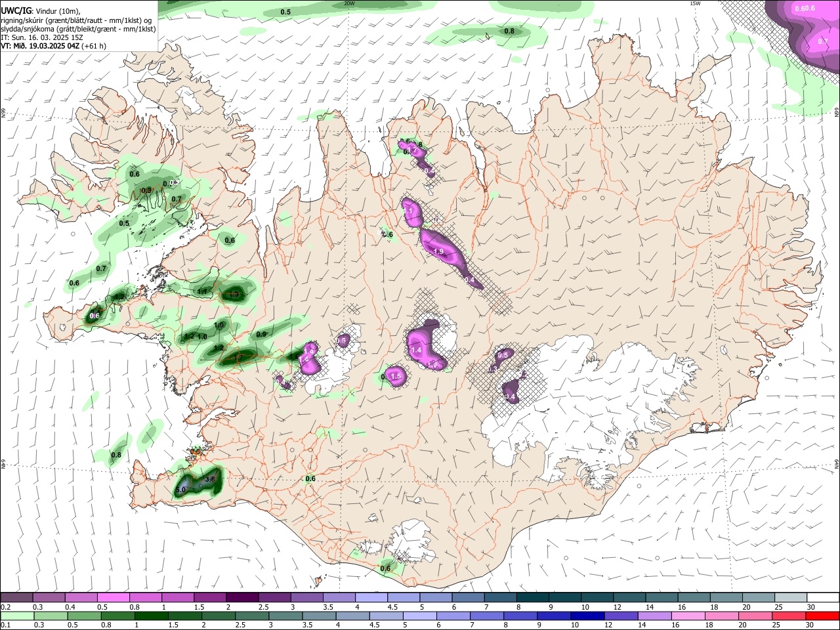Click the white 1.9 label in purple snow band
840x630 pixels.
click(x=439, y=252)
